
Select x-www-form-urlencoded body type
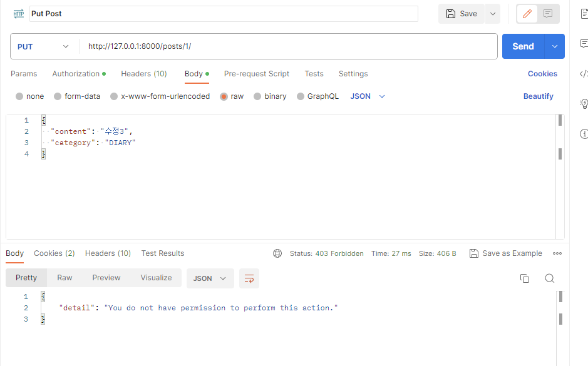click(x=114, y=96)
